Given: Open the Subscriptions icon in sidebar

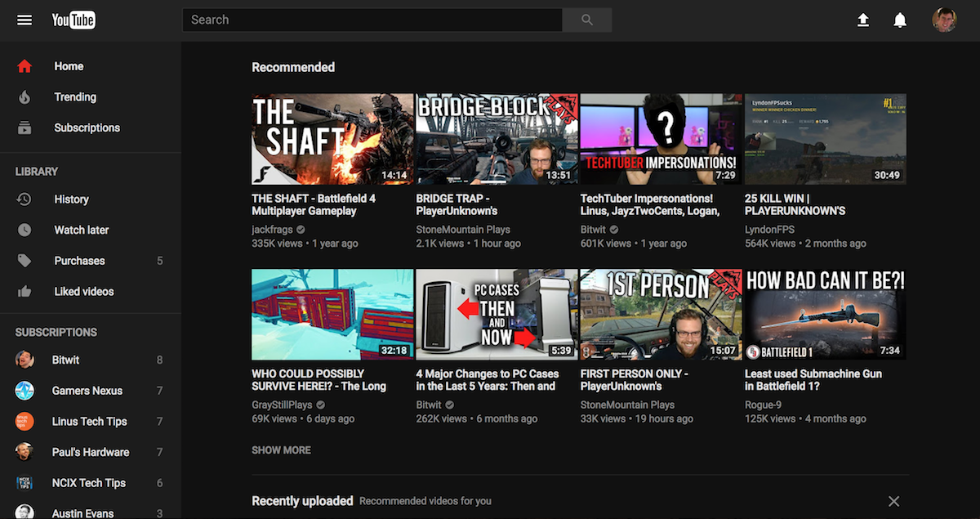Looking at the screenshot, I should click(24, 128).
